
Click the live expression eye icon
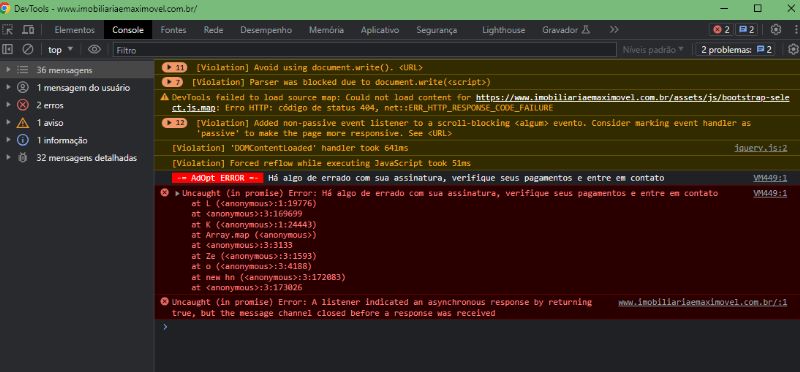tap(94, 49)
